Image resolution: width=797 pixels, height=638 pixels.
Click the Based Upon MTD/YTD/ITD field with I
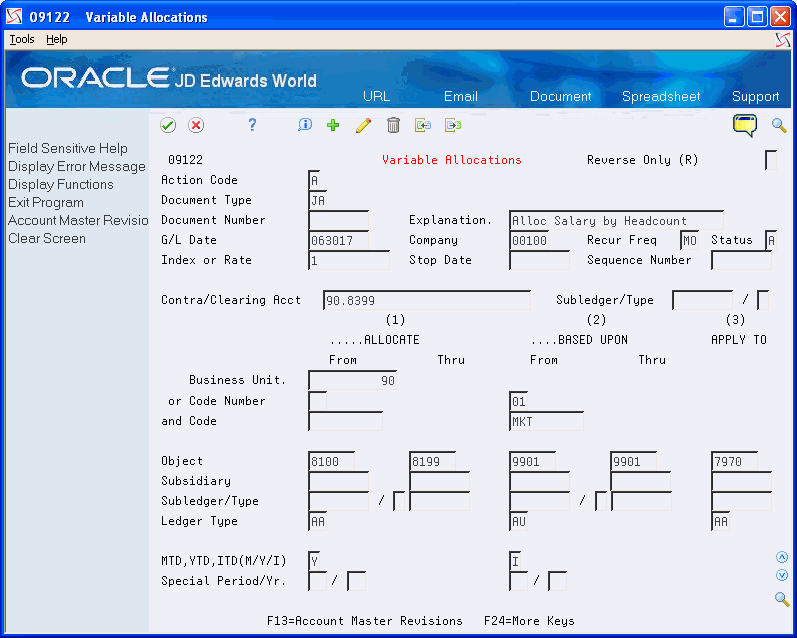tap(515, 561)
